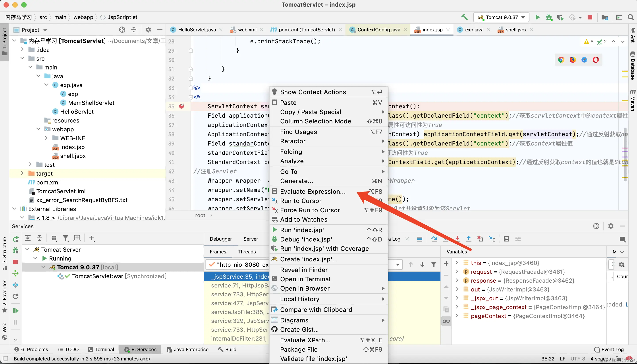Open in Chrome browser icon
The width and height of the screenshot is (637, 364).
[561, 60]
